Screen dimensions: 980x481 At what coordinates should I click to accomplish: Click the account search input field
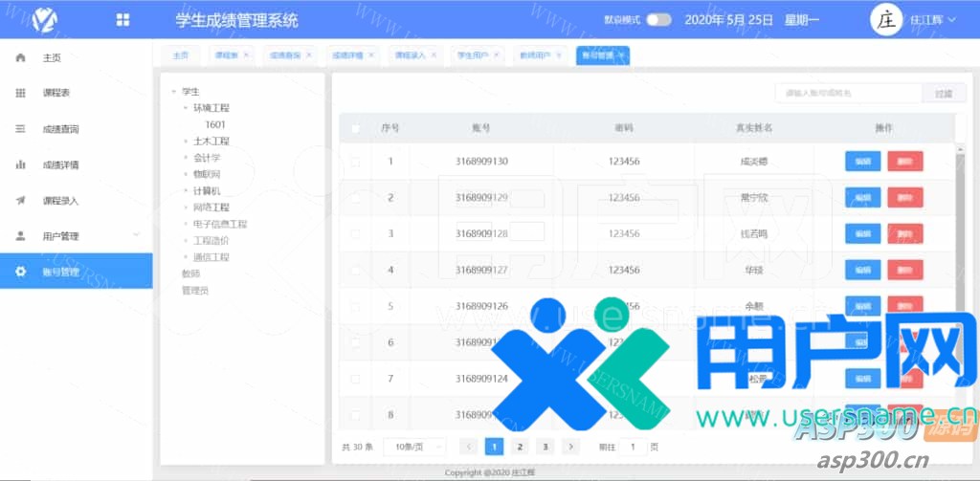click(x=848, y=94)
